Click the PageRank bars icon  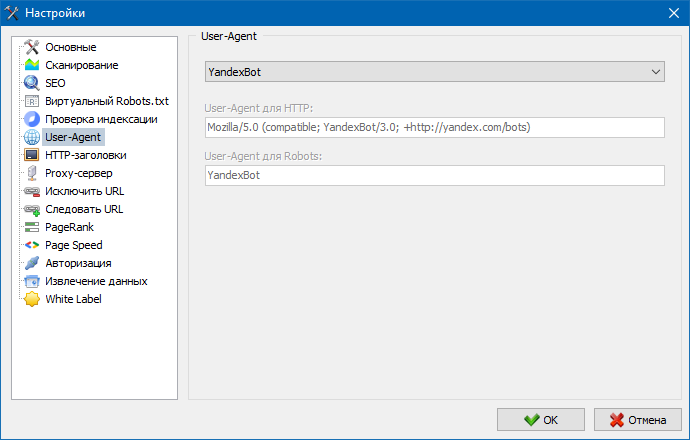[x=32, y=227]
